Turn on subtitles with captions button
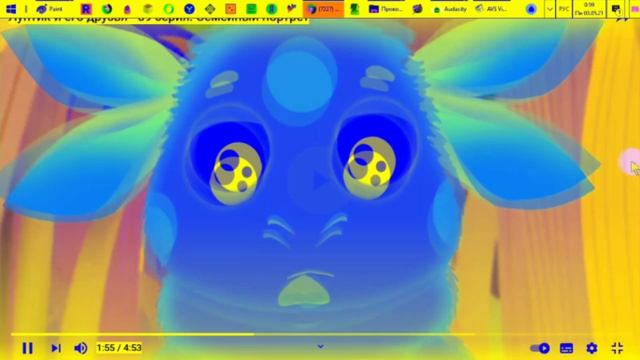Viewport: 640px width, 360px height. (567, 348)
